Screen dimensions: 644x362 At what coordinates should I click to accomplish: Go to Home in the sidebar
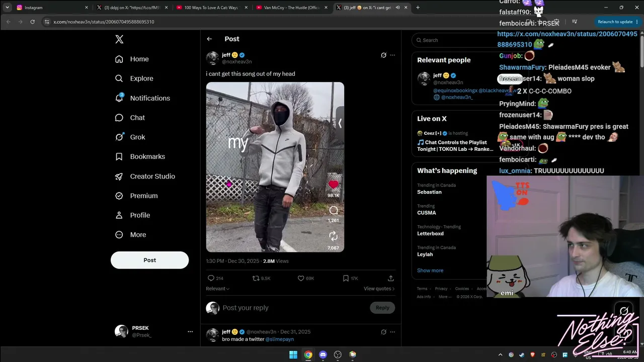pyautogui.click(x=132, y=59)
